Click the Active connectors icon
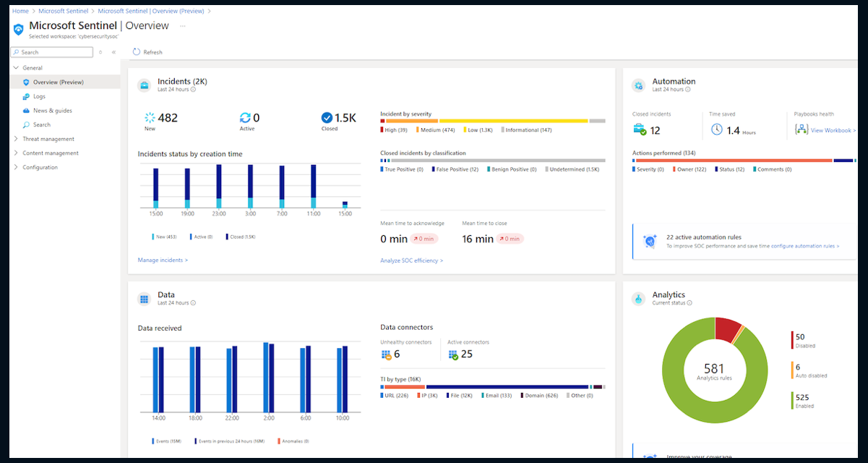Viewport: 868px width, 463px height. (x=453, y=354)
